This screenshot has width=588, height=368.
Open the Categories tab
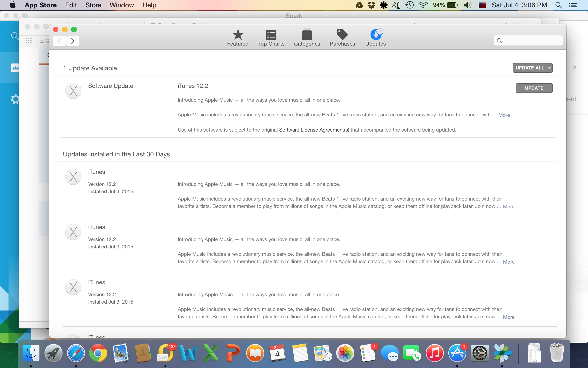(307, 37)
